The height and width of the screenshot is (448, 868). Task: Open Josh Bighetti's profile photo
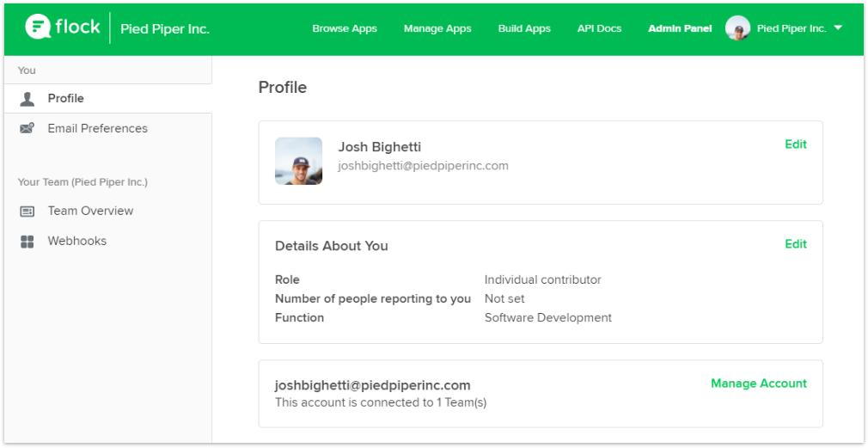[x=298, y=161]
